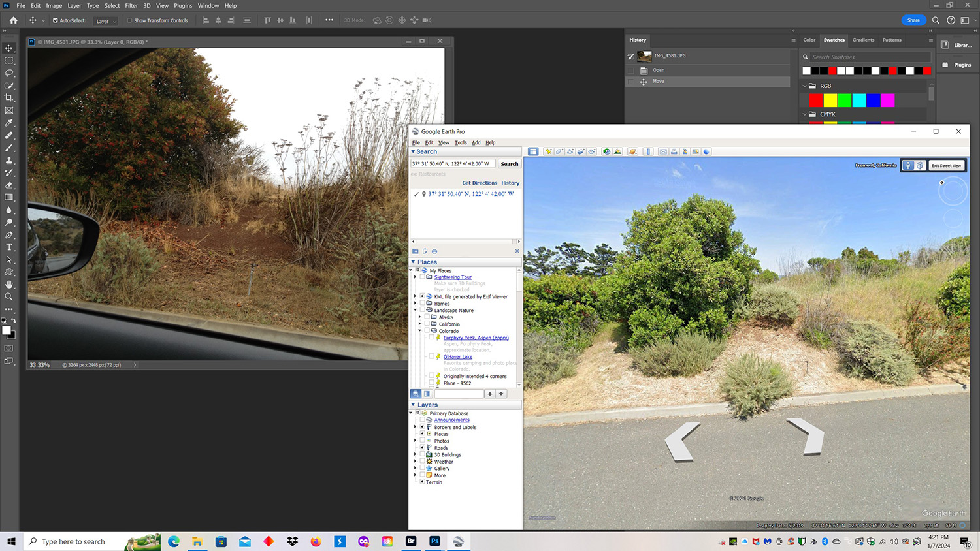Select the Crop tool in Photoshop
This screenshot has height=551, width=980.
pyautogui.click(x=9, y=98)
